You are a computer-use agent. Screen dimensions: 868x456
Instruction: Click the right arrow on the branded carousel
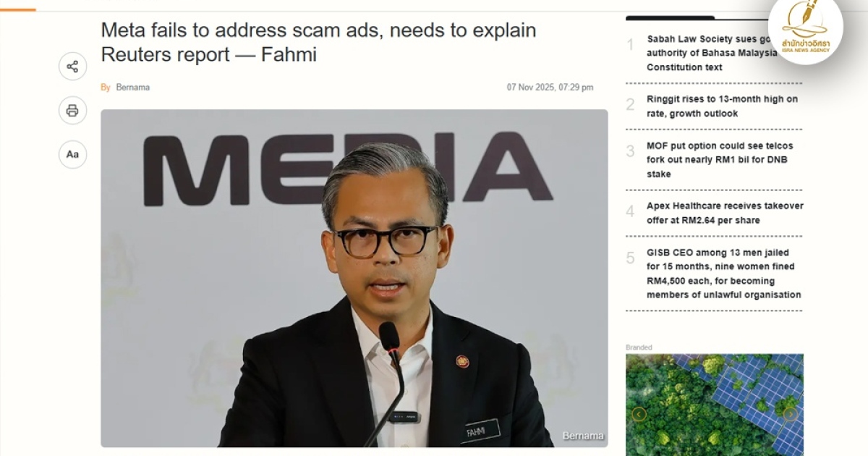(791, 414)
